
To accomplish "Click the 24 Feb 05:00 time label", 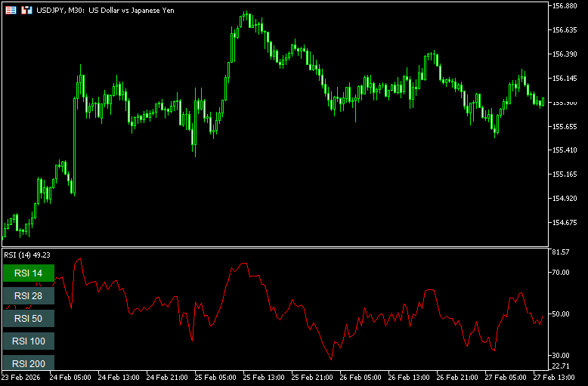I will coord(73,377).
